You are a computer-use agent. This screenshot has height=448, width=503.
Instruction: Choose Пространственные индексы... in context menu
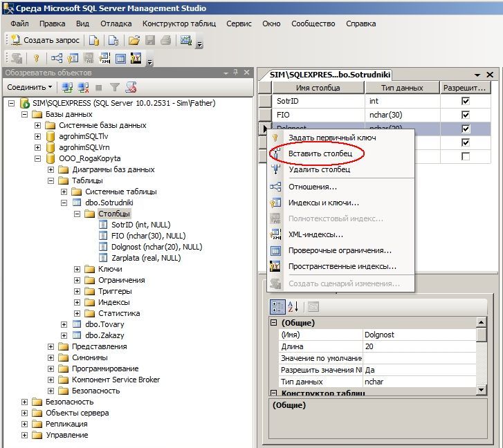[340, 266]
